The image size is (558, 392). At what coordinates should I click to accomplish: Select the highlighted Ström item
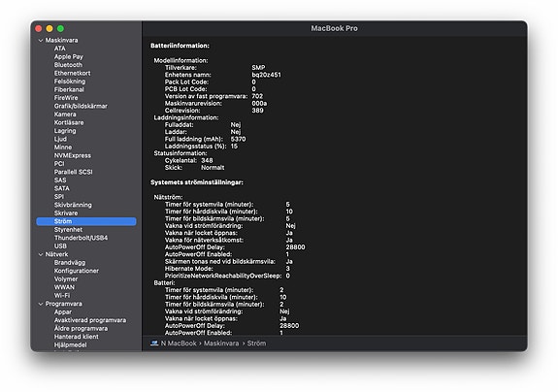point(86,221)
